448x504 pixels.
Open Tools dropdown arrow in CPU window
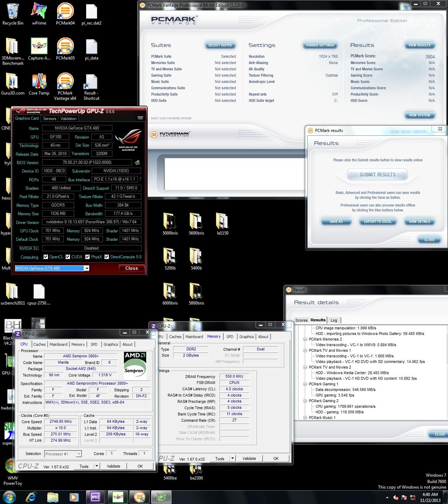(x=97, y=466)
